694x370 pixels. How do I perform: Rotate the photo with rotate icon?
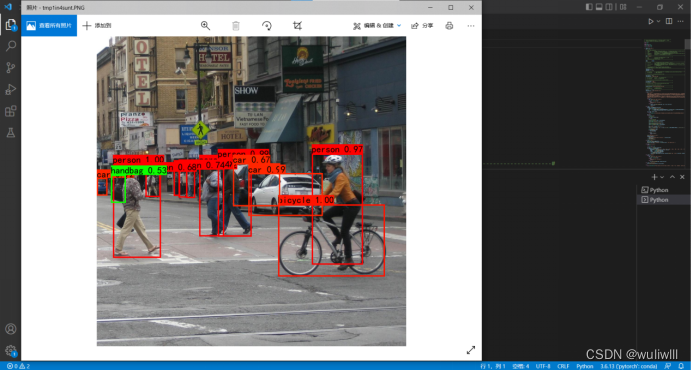[x=266, y=26]
